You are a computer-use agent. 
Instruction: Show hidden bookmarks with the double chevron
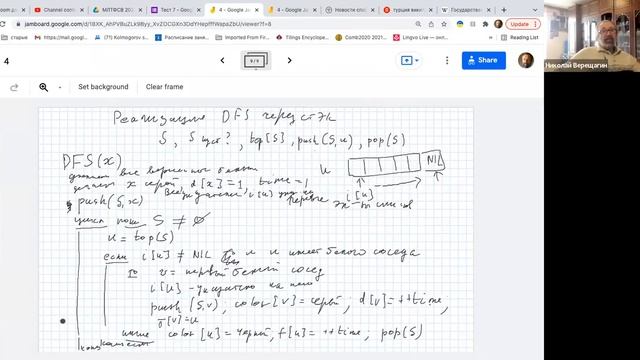[490, 37]
